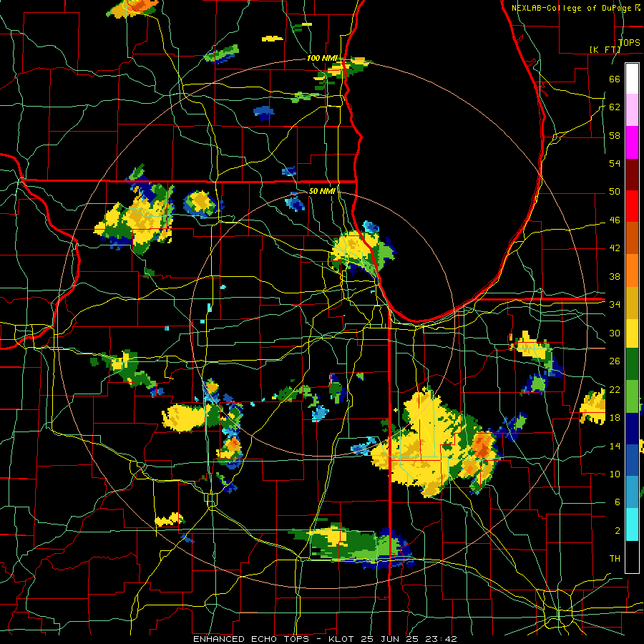The width and height of the screenshot is (644, 644).
Task: Click the bright yellow legend swatch
Action: (632, 333)
